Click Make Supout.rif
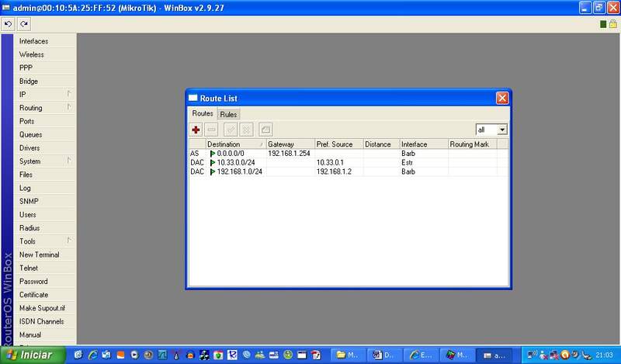This screenshot has height=364, width=621. click(x=44, y=308)
